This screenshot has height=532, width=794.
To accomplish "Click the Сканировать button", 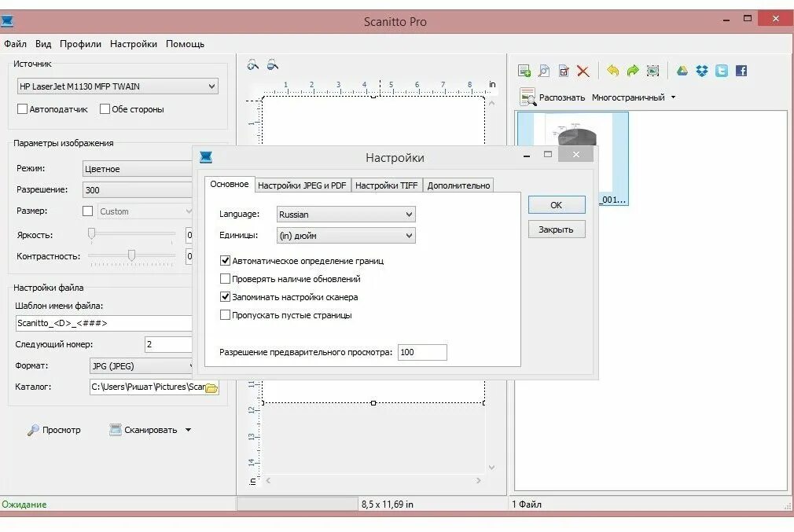I will [144, 430].
